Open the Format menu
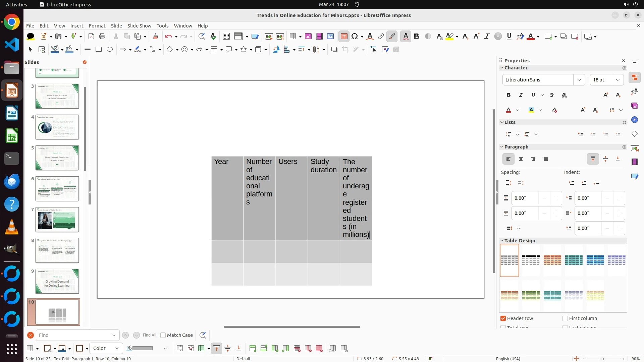Viewport: 644px width, 362px height. (97, 26)
